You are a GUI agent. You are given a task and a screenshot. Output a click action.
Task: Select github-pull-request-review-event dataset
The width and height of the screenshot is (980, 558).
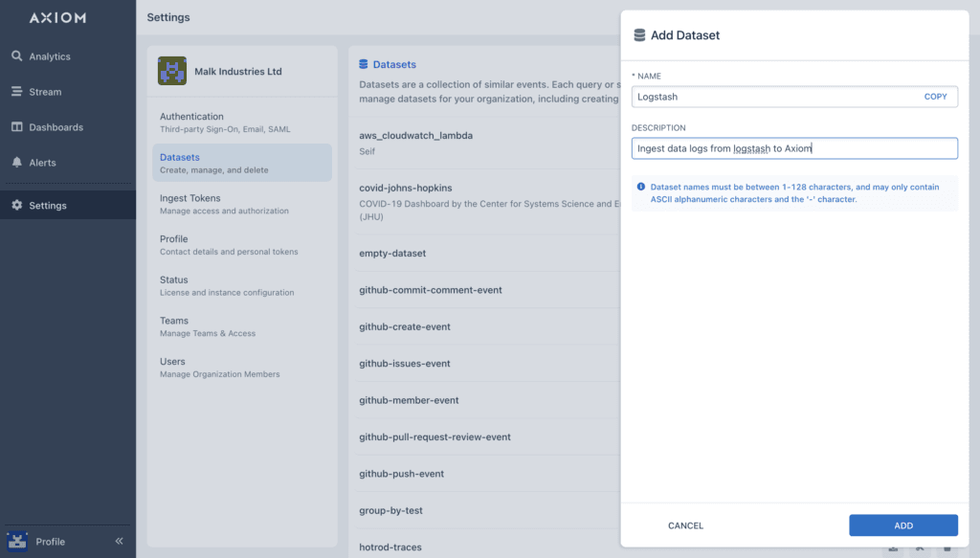click(x=434, y=437)
